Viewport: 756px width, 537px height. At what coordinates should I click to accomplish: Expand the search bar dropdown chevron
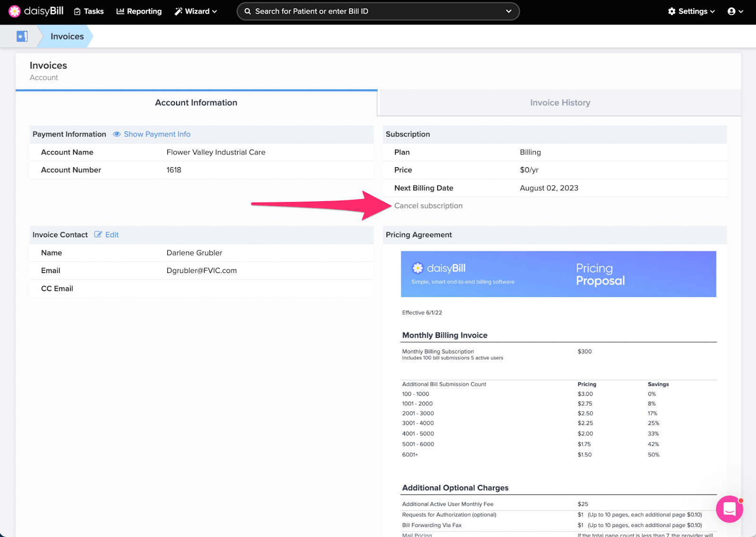(508, 11)
